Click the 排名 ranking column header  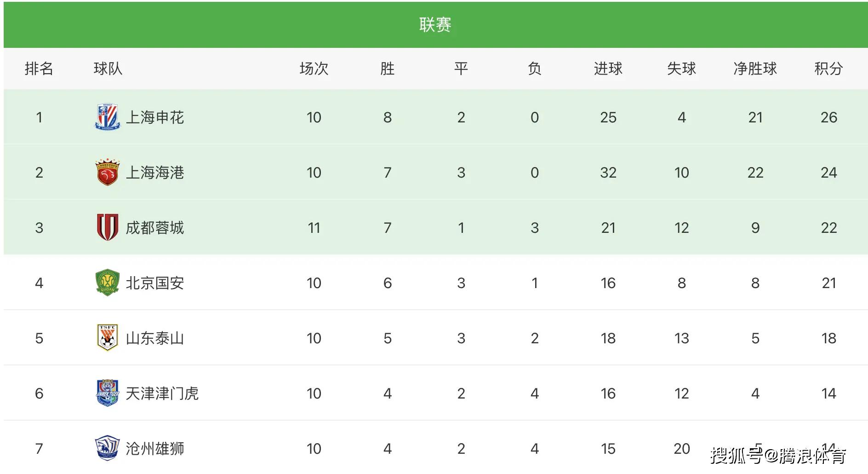tap(39, 69)
